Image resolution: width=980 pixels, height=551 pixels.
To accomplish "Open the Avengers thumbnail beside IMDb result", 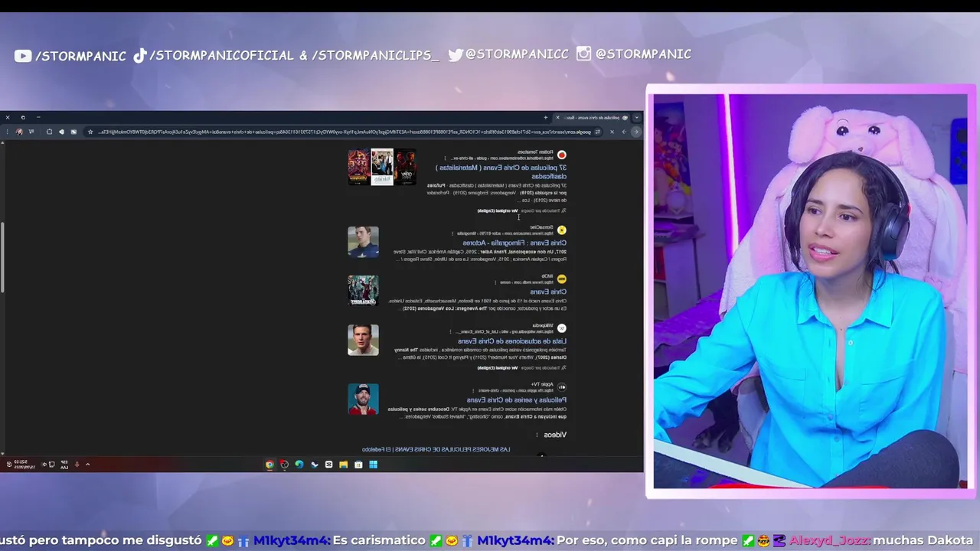I will (x=363, y=291).
